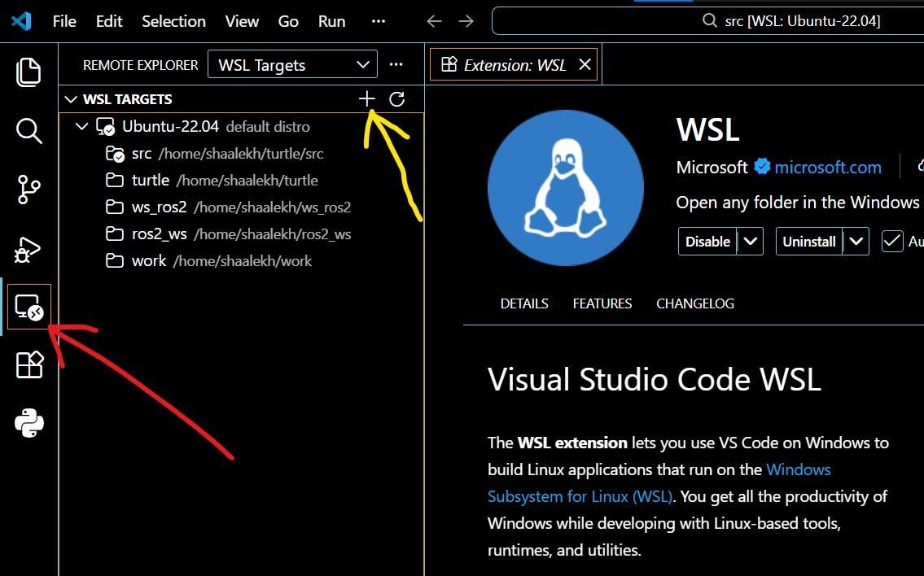This screenshot has width=924, height=576.
Task: Open the Search sidebar icon
Action: pyautogui.click(x=28, y=130)
